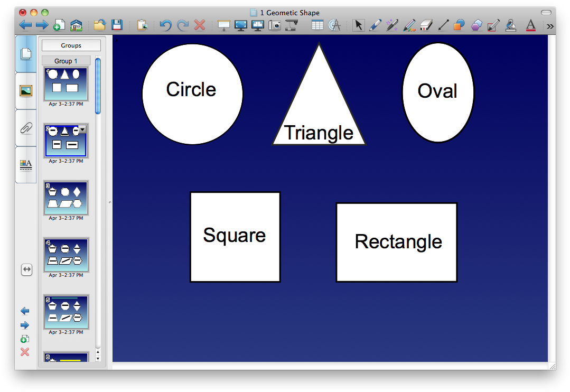
Task: Click the Groups button
Action: 71,45
